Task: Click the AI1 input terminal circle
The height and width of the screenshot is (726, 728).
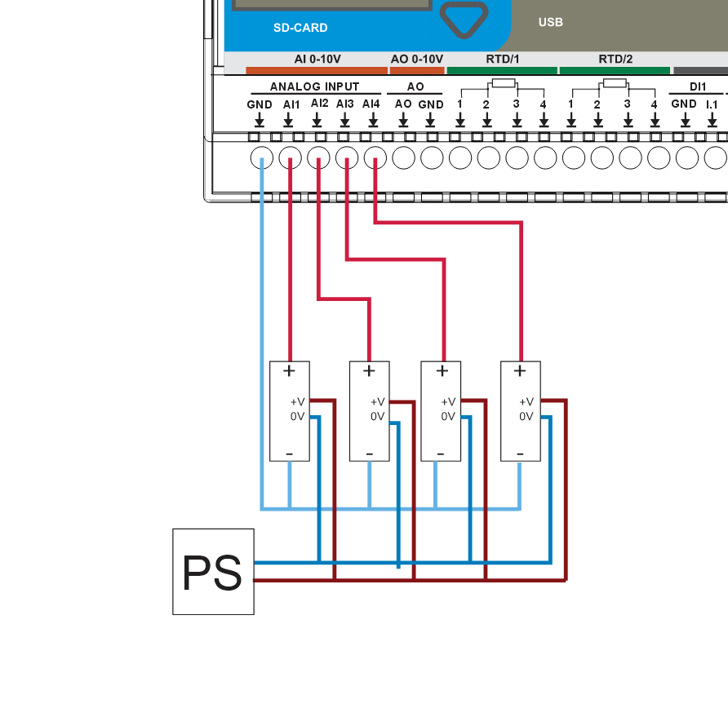Action: pyautogui.click(x=291, y=158)
